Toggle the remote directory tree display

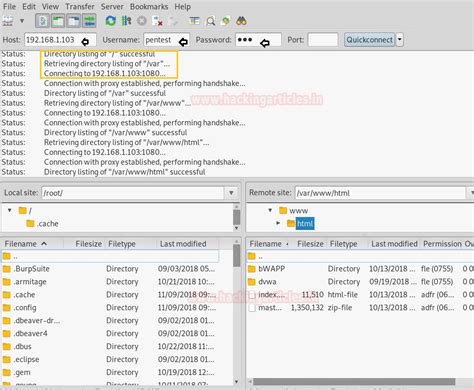tap(74, 21)
